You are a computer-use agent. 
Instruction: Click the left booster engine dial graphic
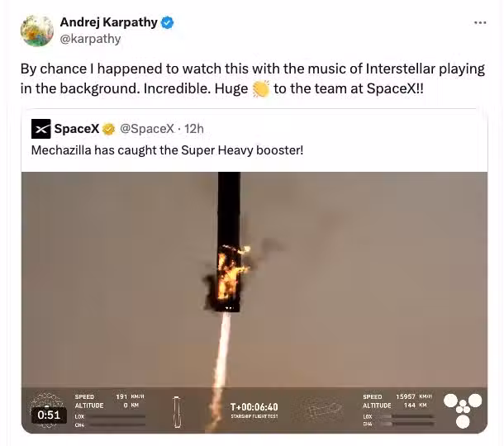point(46,410)
